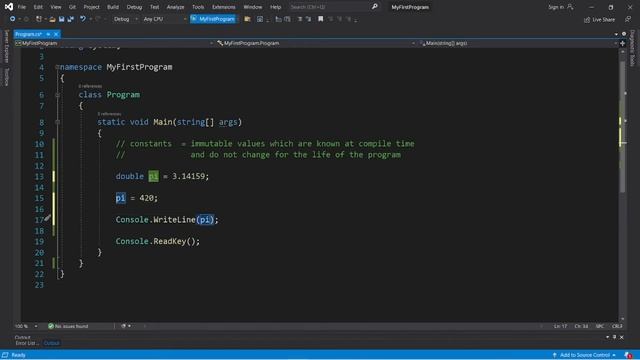Switch to the Error List tab
The width and height of the screenshot is (640, 360).
(27, 343)
